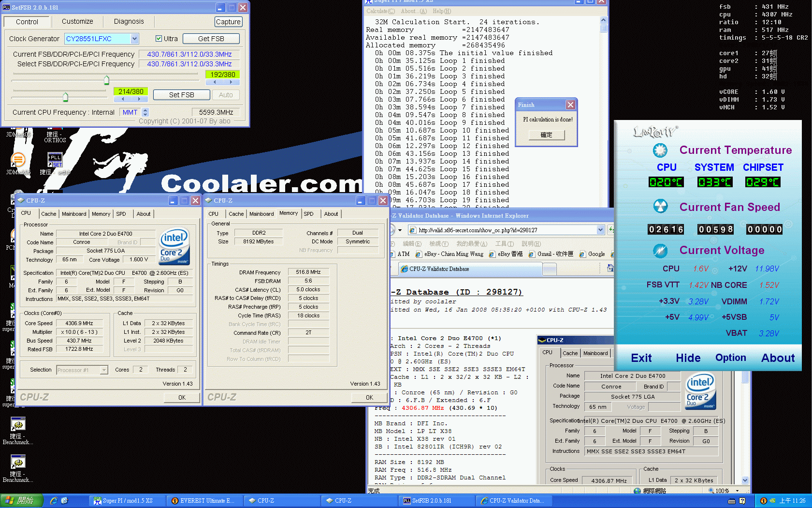The height and width of the screenshot is (508, 812).
Task: Open the Gmail favorites link
Action: point(551,254)
